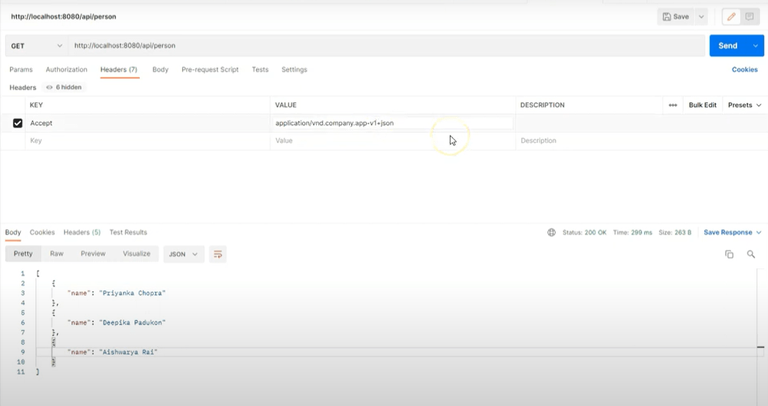Toggle the wrap lines icon

tap(218, 254)
